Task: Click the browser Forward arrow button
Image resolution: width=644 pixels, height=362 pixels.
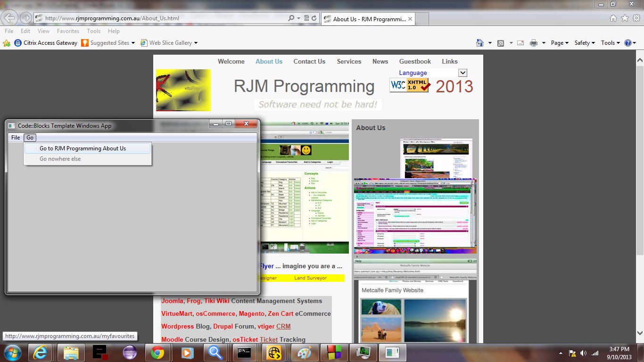Action: [26, 18]
